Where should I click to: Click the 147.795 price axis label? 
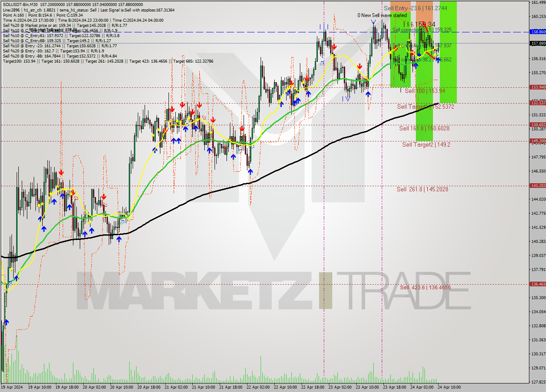point(538,157)
